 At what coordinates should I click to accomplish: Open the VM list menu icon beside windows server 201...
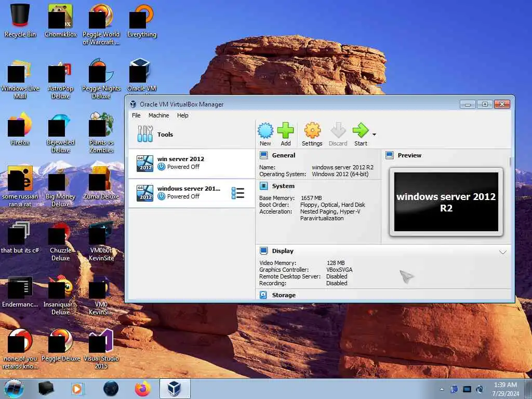[x=238, y=193]
